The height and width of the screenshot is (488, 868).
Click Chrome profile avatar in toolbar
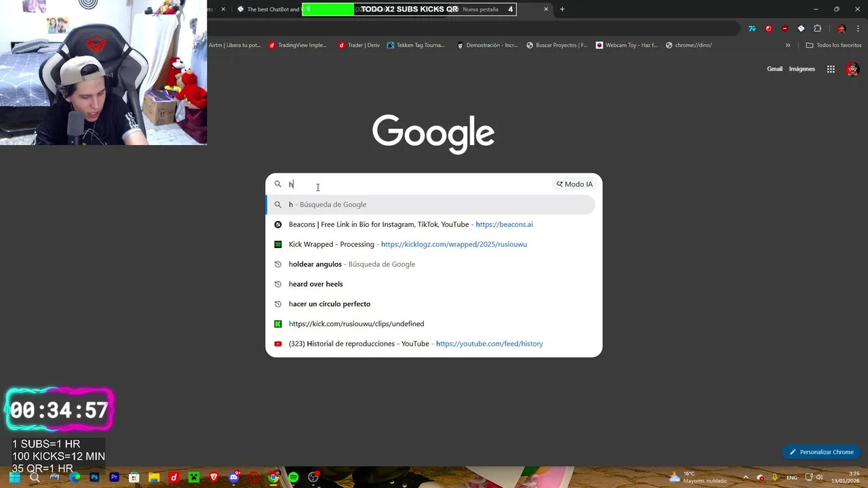click(x=842, y=28)
